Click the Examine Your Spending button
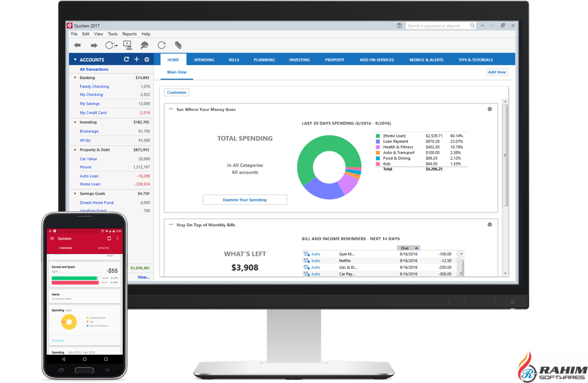This screenshot has width=588, height=383. 245,200
